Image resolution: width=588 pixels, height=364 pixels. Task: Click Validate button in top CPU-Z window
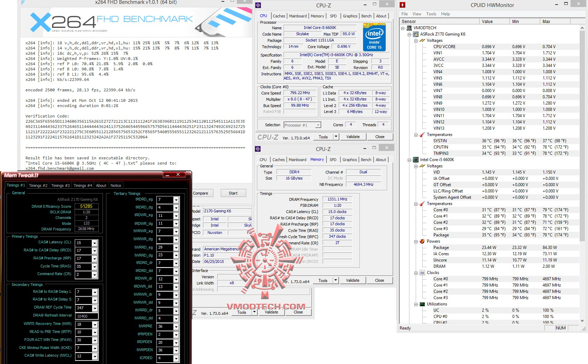tap(353, 137)
